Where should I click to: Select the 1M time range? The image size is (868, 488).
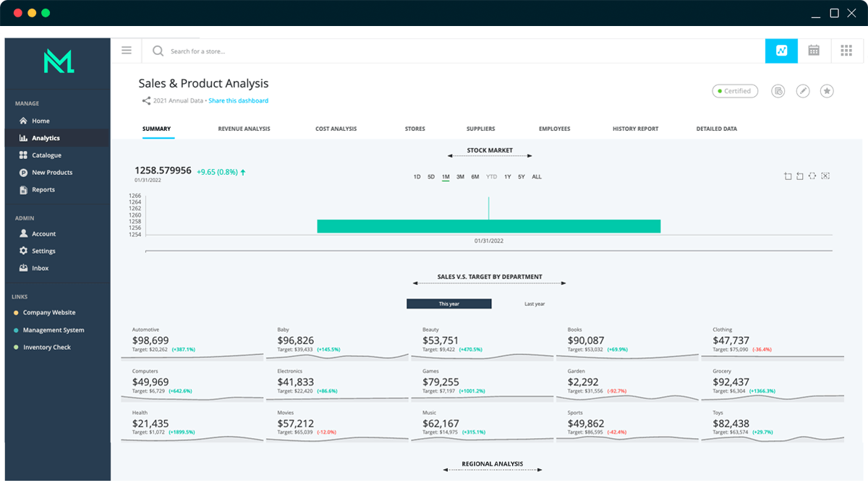pyautogui.click(x=446, y=176)
